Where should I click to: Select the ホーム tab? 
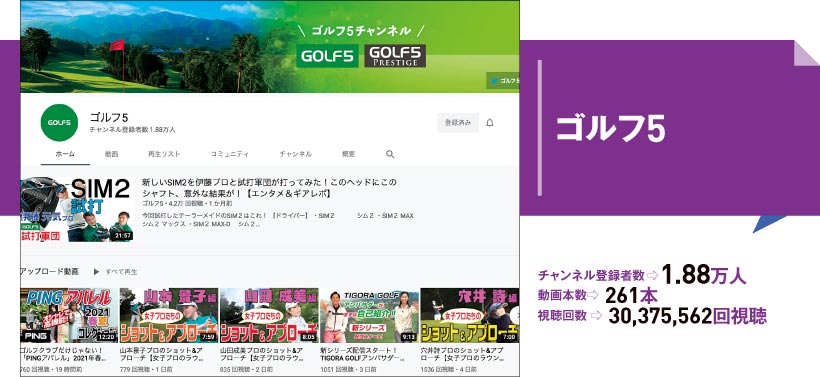pos(65,154)
